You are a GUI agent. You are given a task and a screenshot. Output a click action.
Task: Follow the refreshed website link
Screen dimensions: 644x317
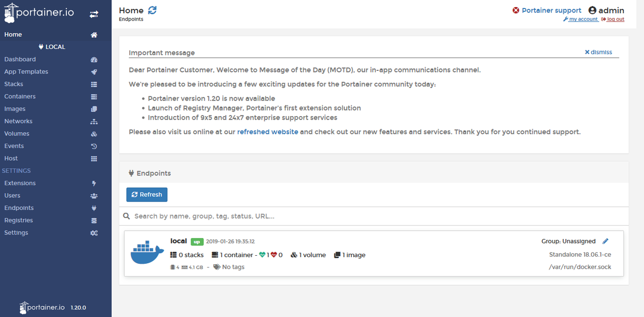coord(268,132)
